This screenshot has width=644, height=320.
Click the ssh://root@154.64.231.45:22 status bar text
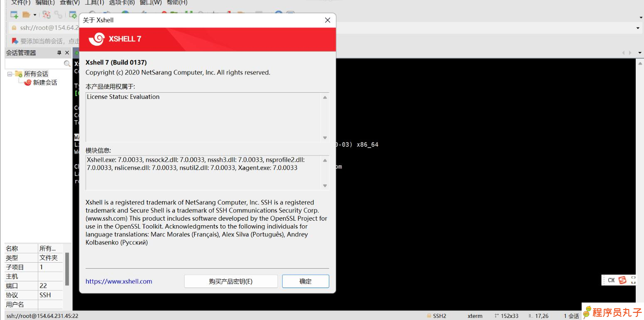[x=42, y=316]
